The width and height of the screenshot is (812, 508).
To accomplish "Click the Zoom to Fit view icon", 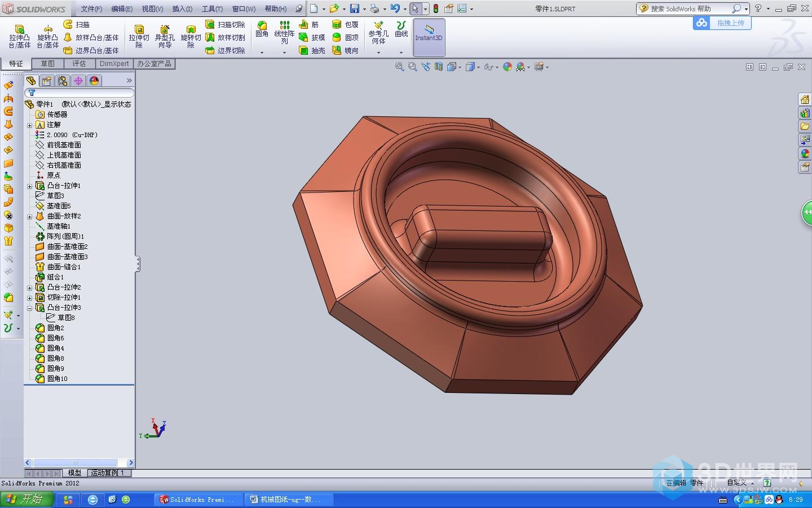I will tap(399, 67).
